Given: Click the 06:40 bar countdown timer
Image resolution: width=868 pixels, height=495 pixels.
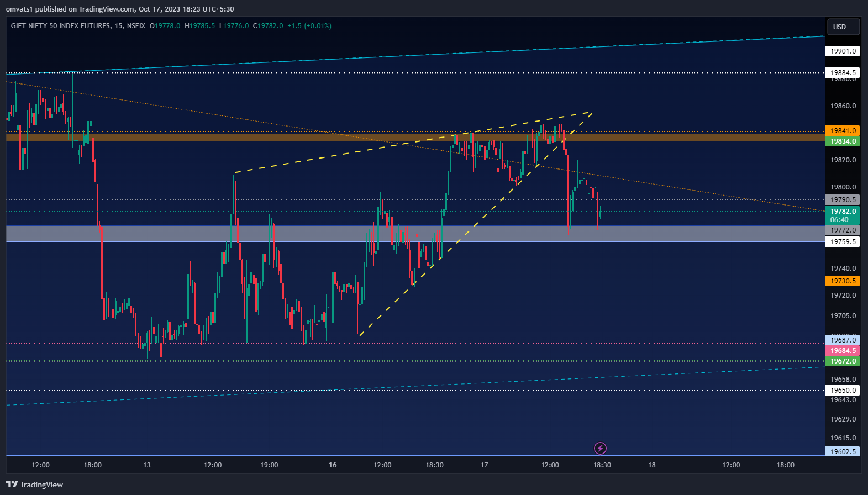Looking at the screenshot, I should [x=839, y=220].
